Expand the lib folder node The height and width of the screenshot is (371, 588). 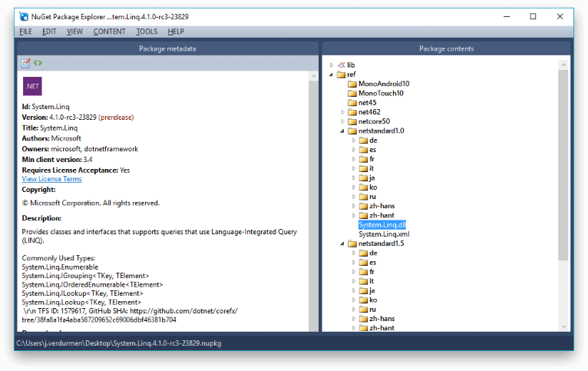click(x=332, y=65)
